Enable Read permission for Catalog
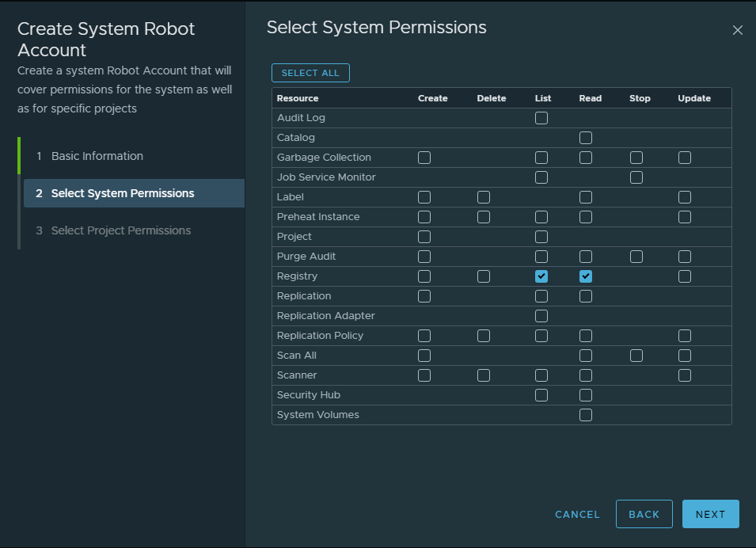Image resolution: width=756 pixels, height=548 pixels. (586, 138)
